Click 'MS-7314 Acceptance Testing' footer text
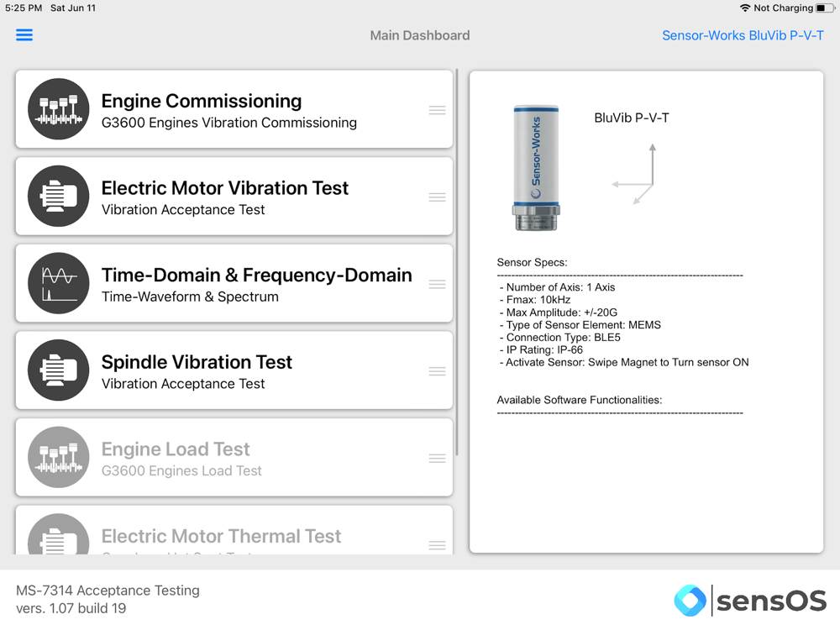840x630 pixels. (x=108, y=591)
